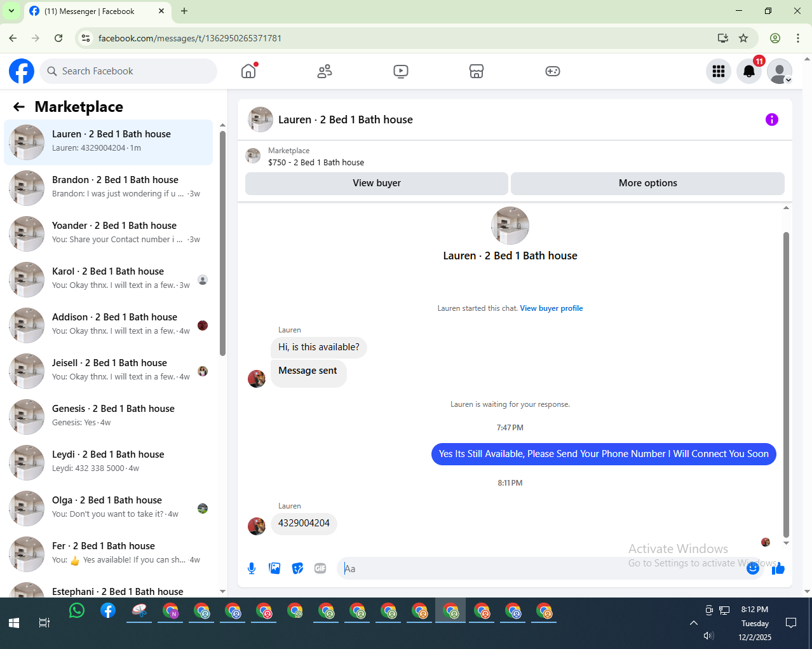The height and width of the screenshot is (649, 812).
Task: Reload the page
Action: coord(58,38)
